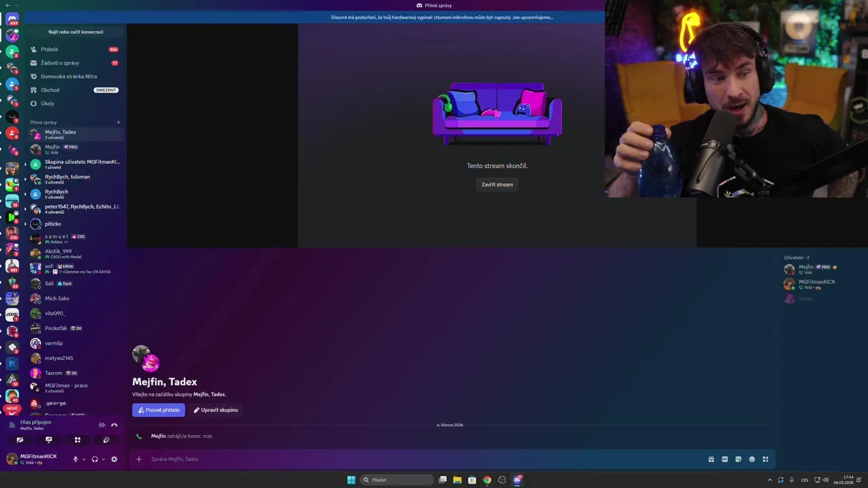Expand headphones output options arrow
The image size is (868, 488).
coord(103,459)
